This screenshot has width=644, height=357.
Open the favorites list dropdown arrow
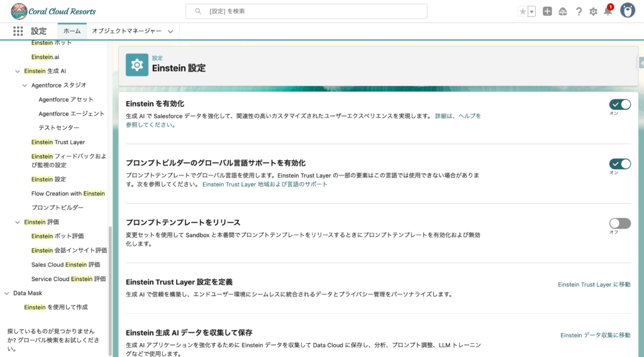coord(532,11)
